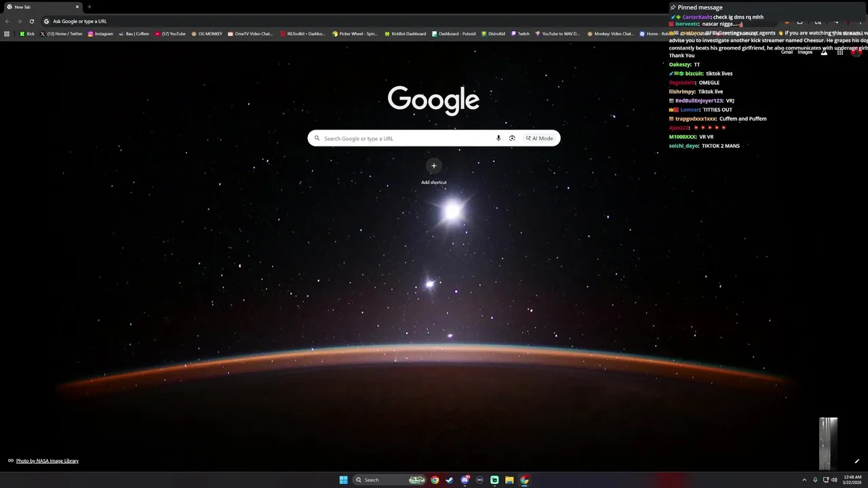Open the Google apps grid
This screenshot has height=488, width=868.
(x=840, y=52)
